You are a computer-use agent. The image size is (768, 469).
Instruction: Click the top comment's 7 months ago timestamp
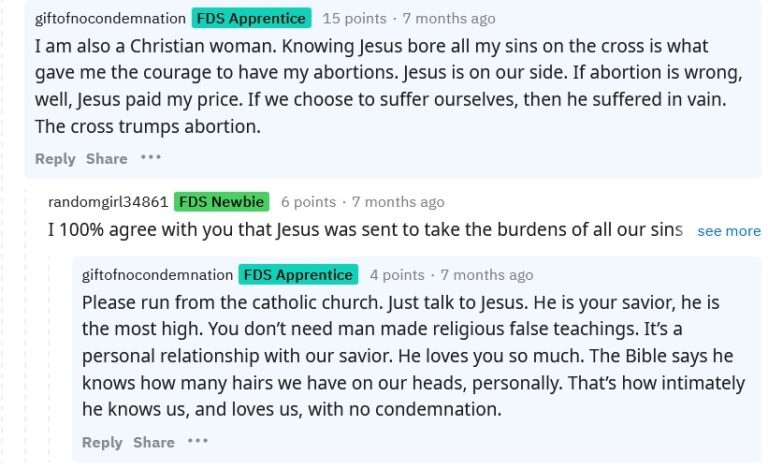point(448,18)
